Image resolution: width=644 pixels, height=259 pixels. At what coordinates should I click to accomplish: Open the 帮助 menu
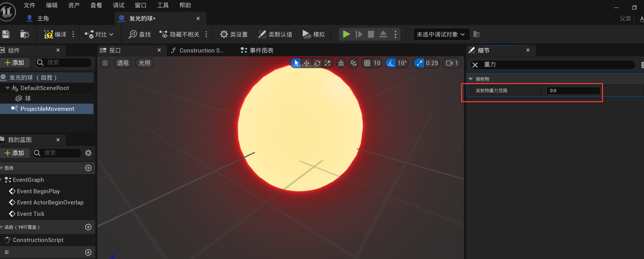(185, 5)
